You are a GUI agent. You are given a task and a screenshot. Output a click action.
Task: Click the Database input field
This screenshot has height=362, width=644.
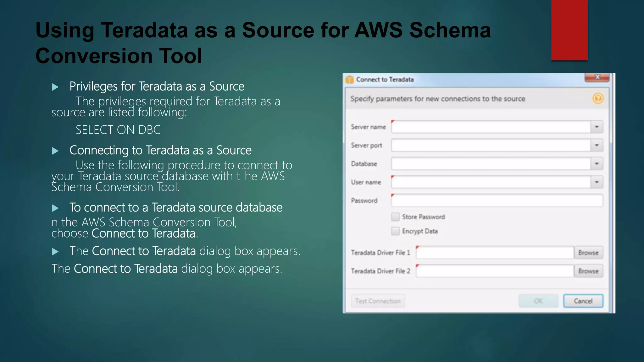[x=491, y=164]
